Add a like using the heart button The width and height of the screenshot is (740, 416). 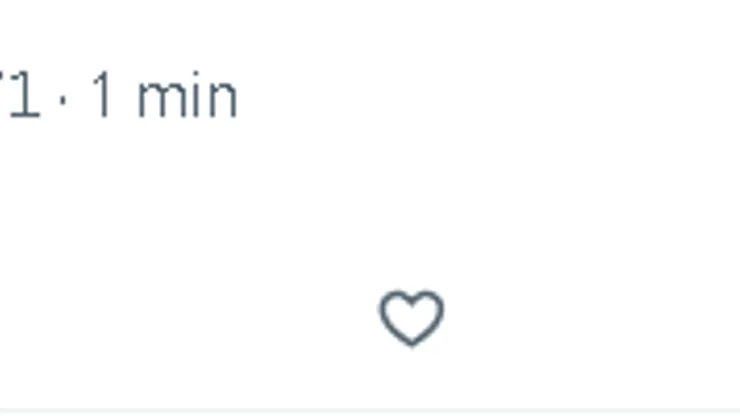click(x=411, y=319)
